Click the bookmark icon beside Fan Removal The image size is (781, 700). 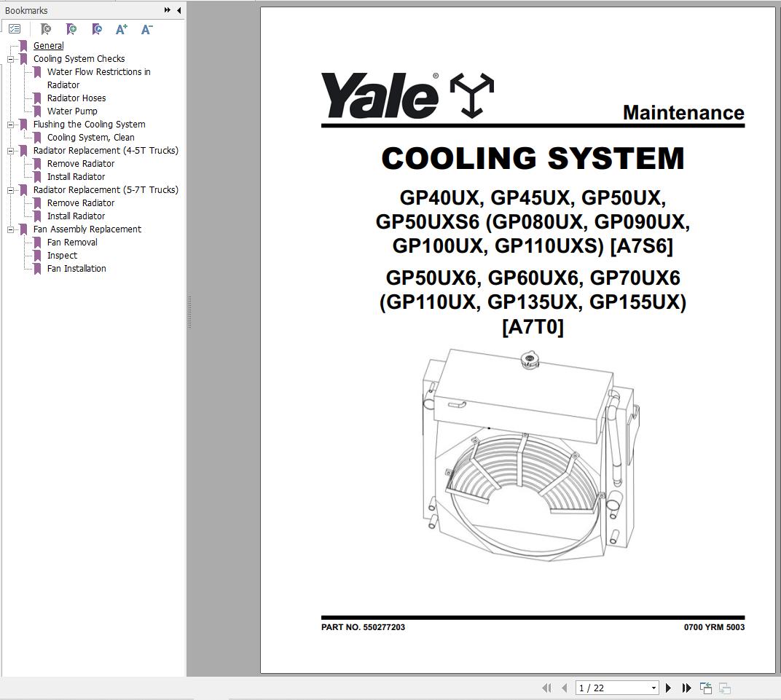tap(37, 243)
